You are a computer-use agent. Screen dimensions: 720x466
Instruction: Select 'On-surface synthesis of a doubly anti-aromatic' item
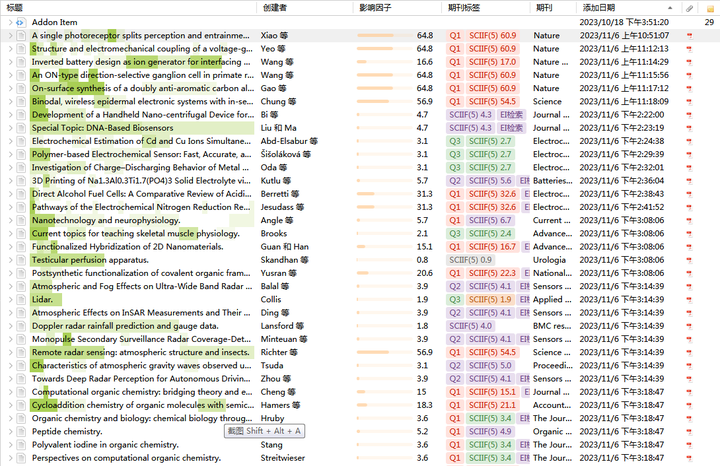(x=143, y=89)
